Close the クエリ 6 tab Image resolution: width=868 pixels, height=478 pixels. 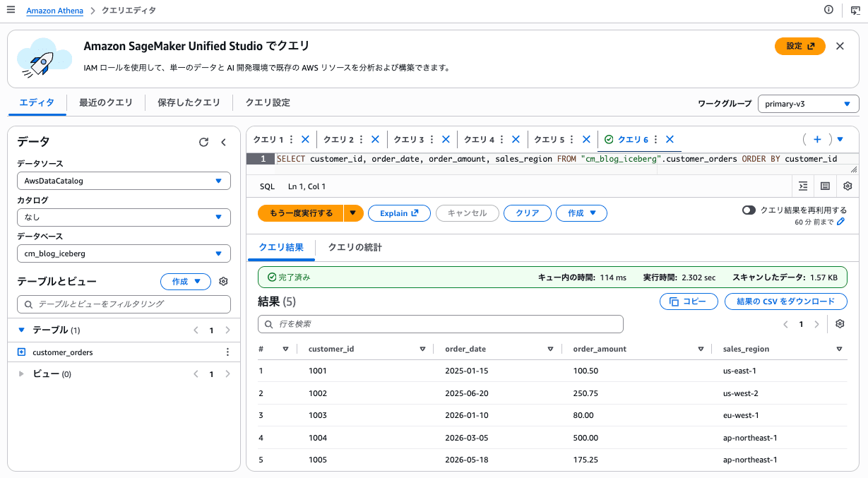point(670,140)
